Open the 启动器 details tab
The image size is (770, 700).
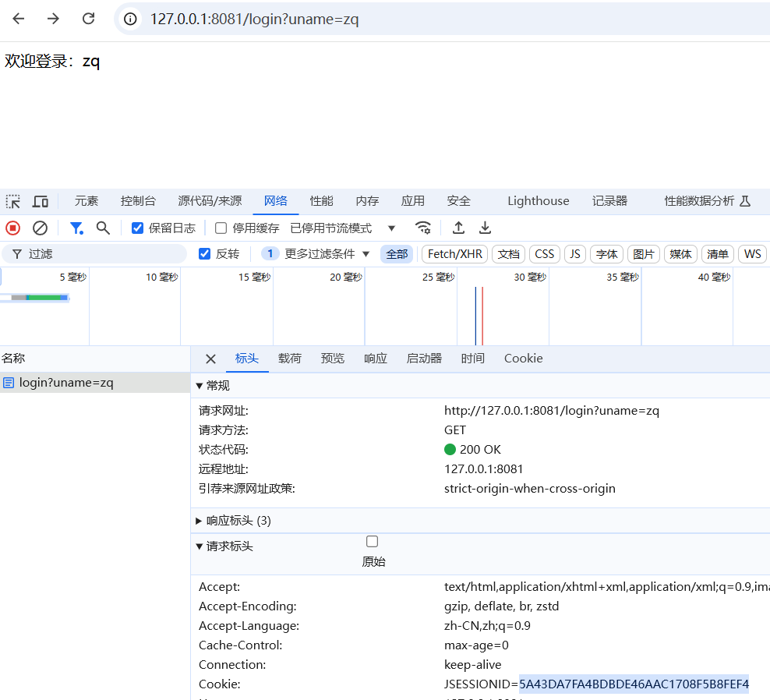tap(424, 359)
